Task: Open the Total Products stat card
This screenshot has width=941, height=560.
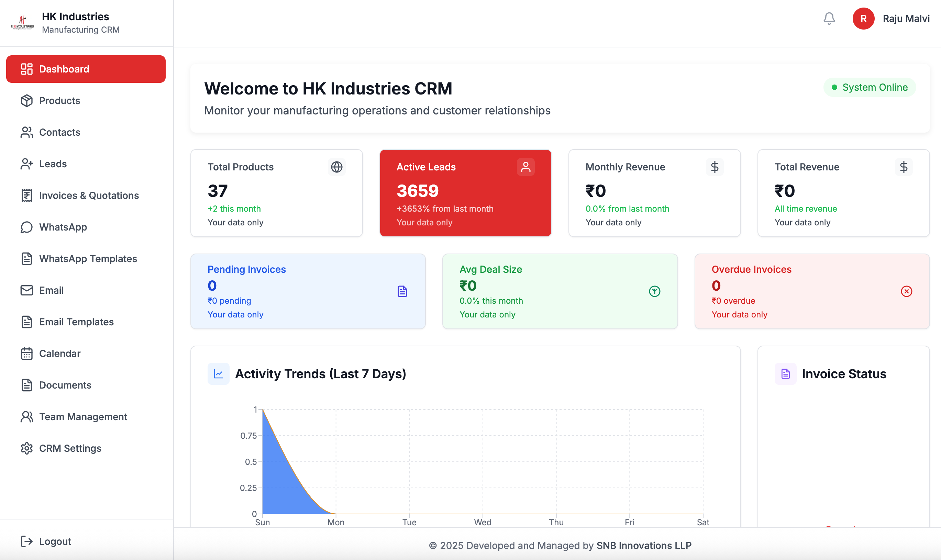Action: pos(277,193)
